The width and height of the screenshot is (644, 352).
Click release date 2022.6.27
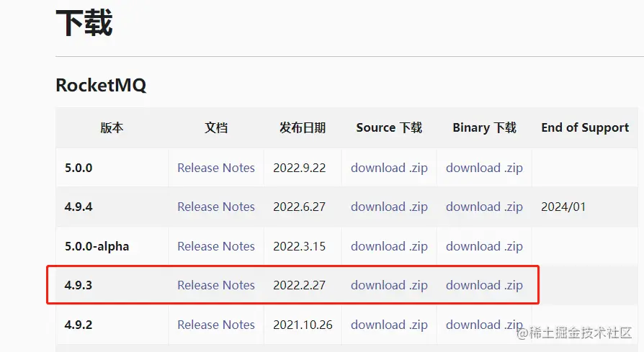coord(300,207)
